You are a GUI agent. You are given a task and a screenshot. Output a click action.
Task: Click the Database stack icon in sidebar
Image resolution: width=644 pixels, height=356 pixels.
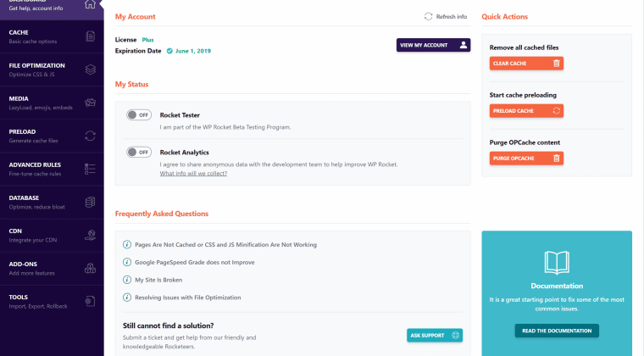[91, 202]
